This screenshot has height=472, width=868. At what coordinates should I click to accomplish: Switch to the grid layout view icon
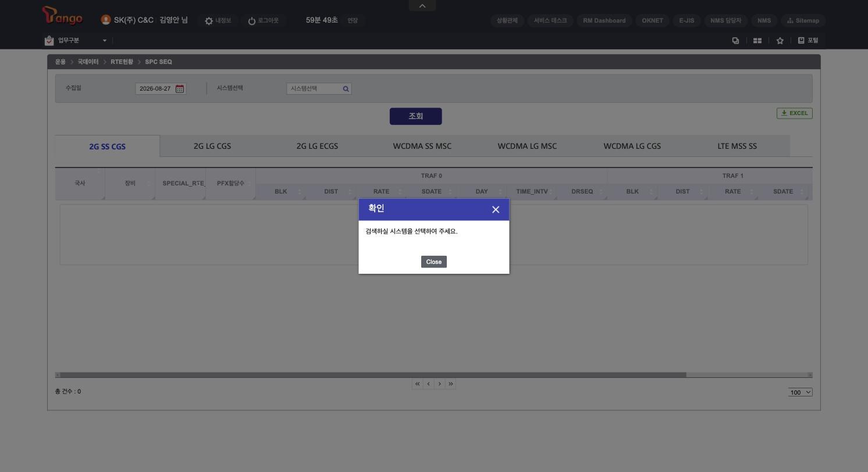(x=757, y=41)
